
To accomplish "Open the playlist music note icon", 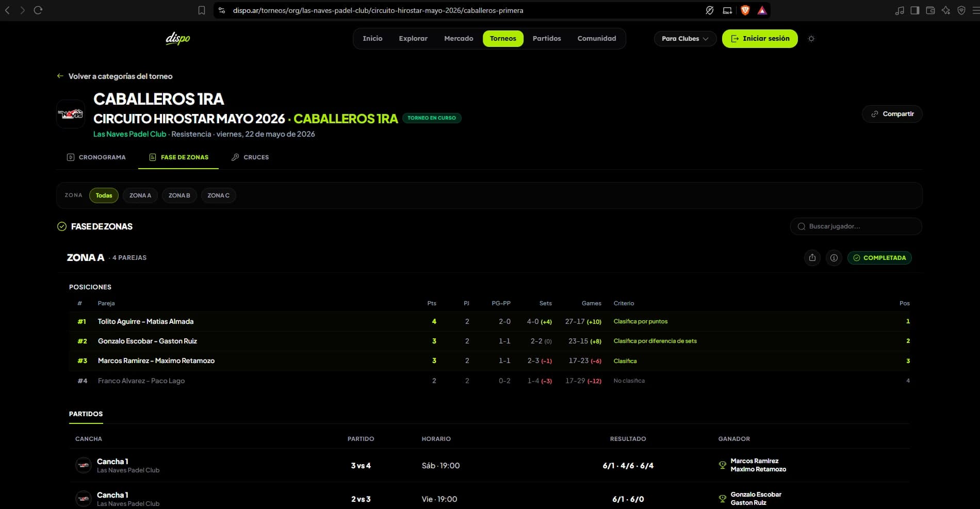I will tap(900, 10).
